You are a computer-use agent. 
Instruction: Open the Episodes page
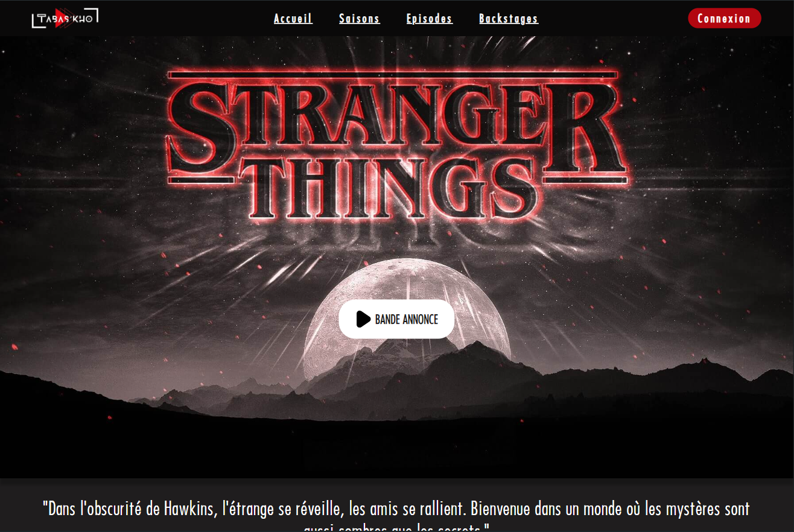pyautogui.click(x=430, y=19)
